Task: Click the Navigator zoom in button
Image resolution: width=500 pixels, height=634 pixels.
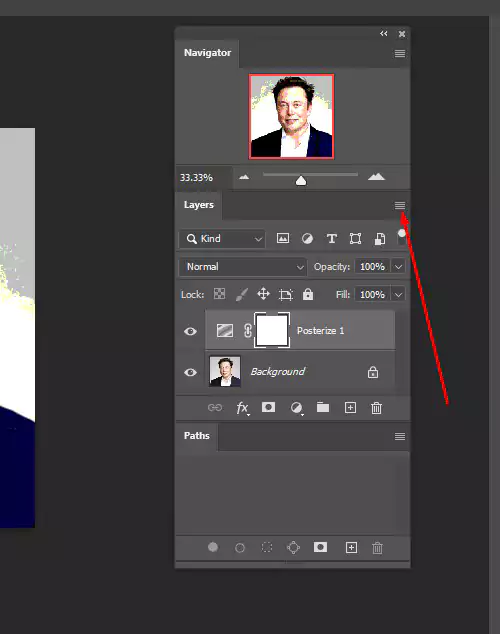Action: click(376, 177)
